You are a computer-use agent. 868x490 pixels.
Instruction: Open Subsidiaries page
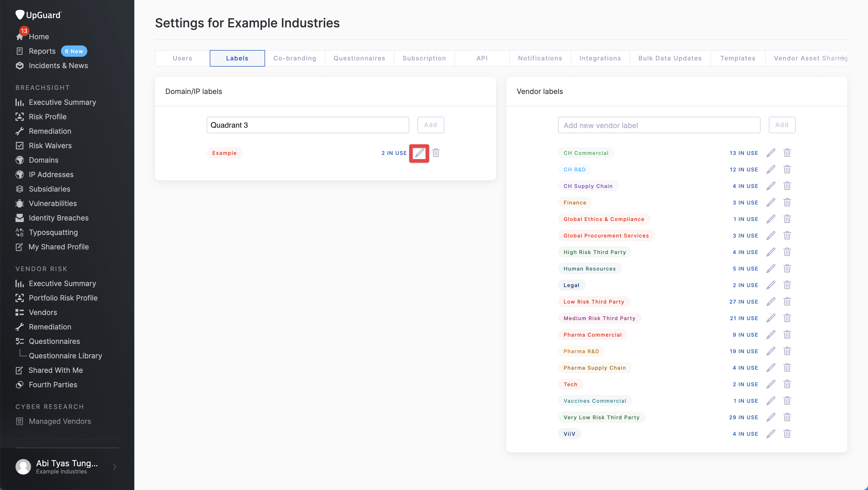(49, 189)
